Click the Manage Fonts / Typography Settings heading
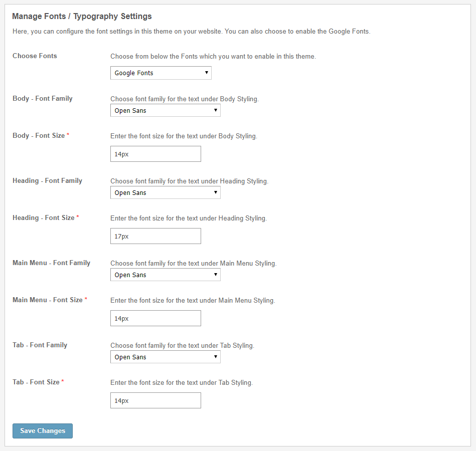 click(x=82, y=17)
